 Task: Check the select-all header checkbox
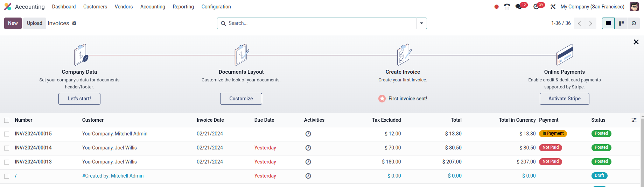7,120
